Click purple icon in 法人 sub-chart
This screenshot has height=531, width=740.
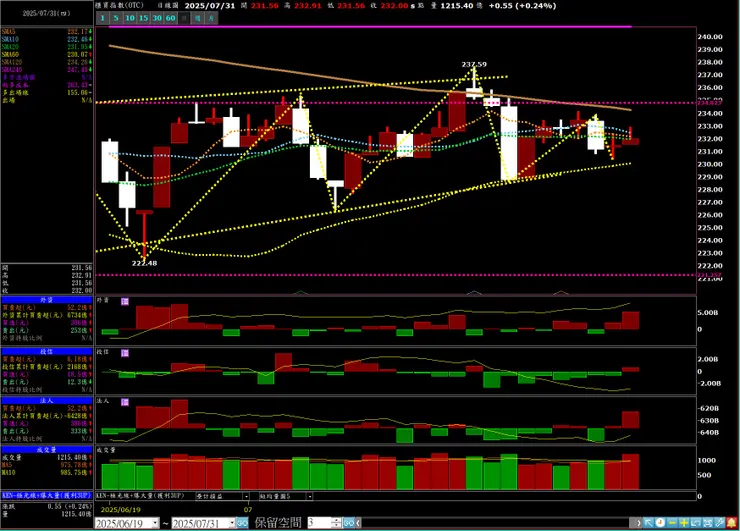125,402
